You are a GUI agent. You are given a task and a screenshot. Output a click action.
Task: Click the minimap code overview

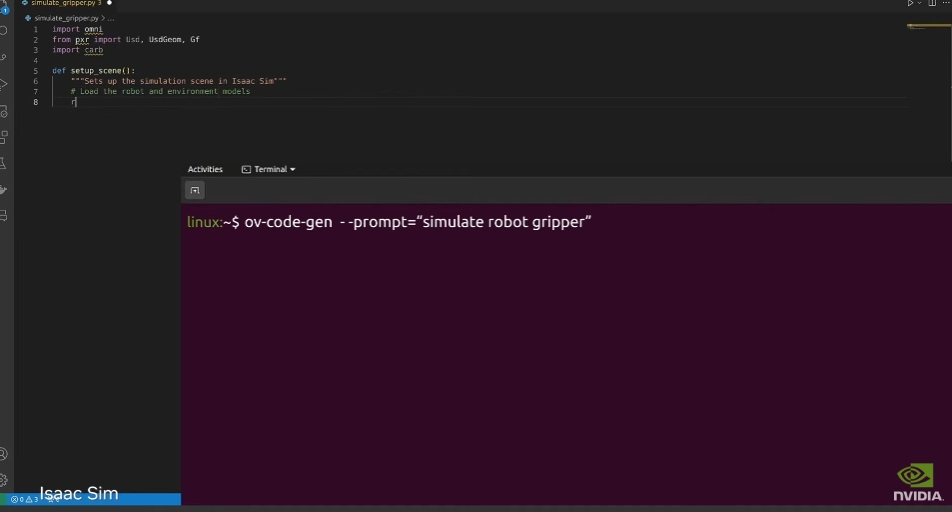pos(928,27)
